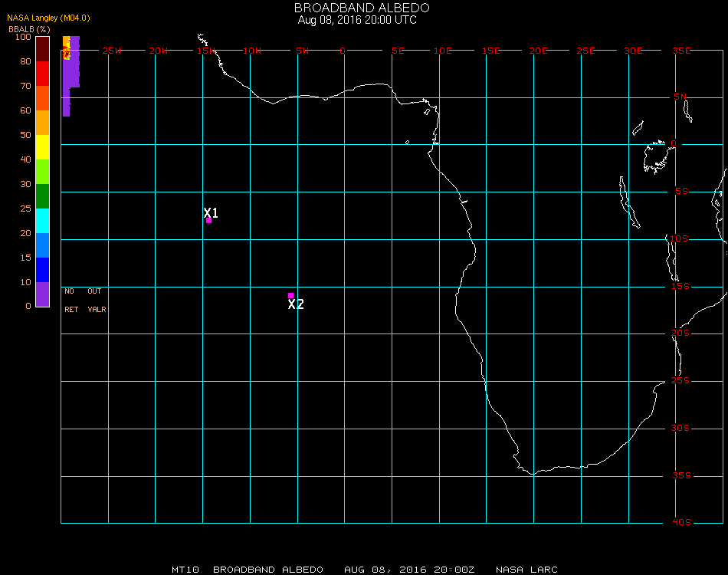Select the dark green 25-30 color band

click(43, 196)
